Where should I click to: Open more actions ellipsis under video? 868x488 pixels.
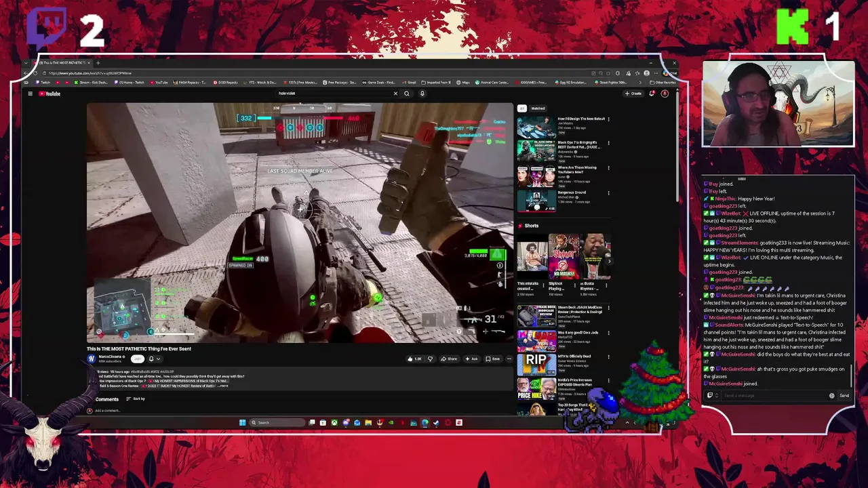click(x=509, y=359)
